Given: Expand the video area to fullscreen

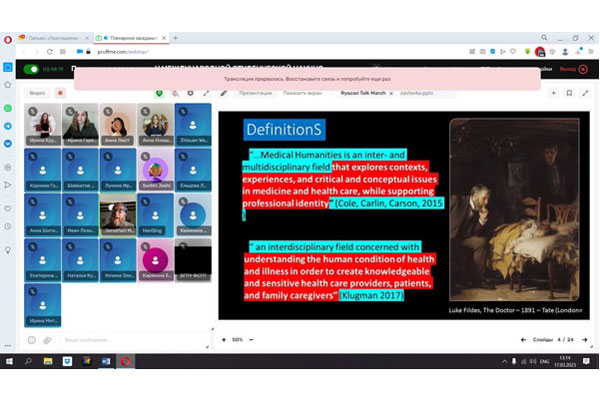Looking at the screenshot, I should point(206,93).
